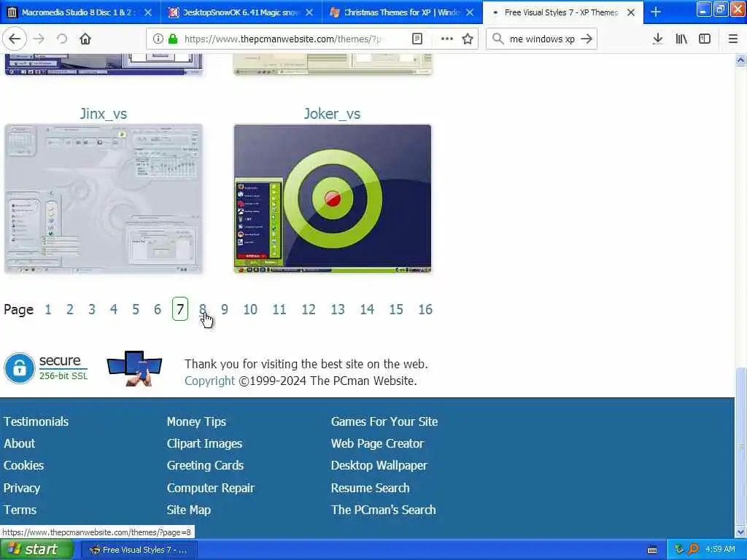This screenshot has height=560, width=747.
Task: Open the downloads arrow icon
Action: tap(657, 39)
